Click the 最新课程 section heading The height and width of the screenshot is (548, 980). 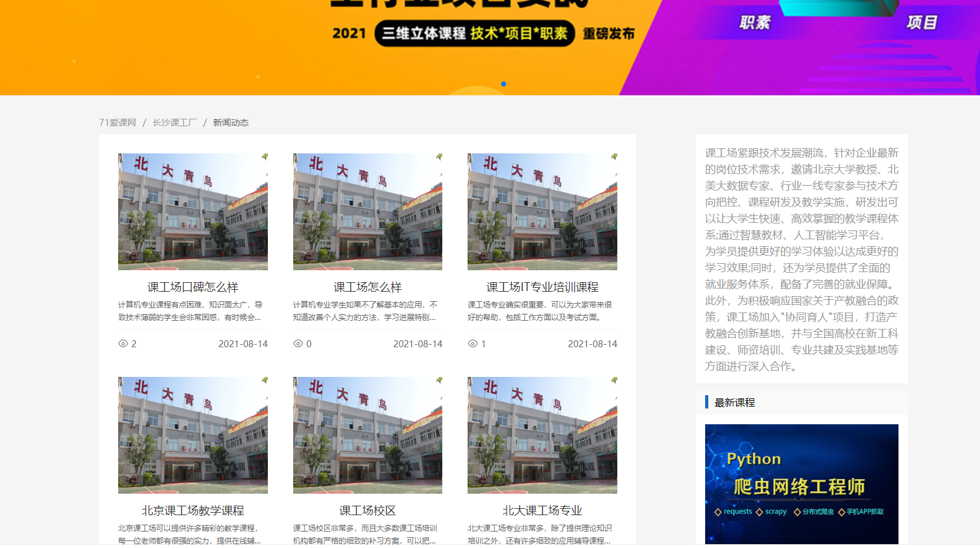[x=734, y=403]
